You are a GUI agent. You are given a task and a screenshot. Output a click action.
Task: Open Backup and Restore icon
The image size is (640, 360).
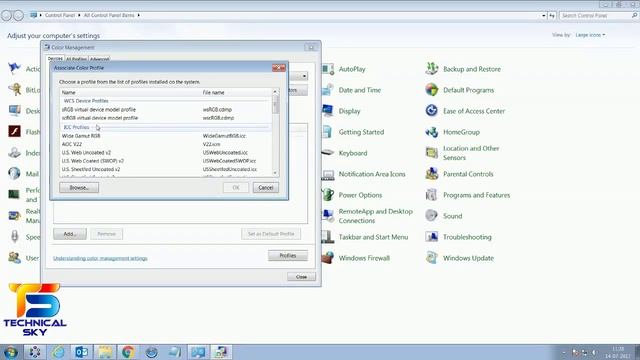[x=431, y=69]
